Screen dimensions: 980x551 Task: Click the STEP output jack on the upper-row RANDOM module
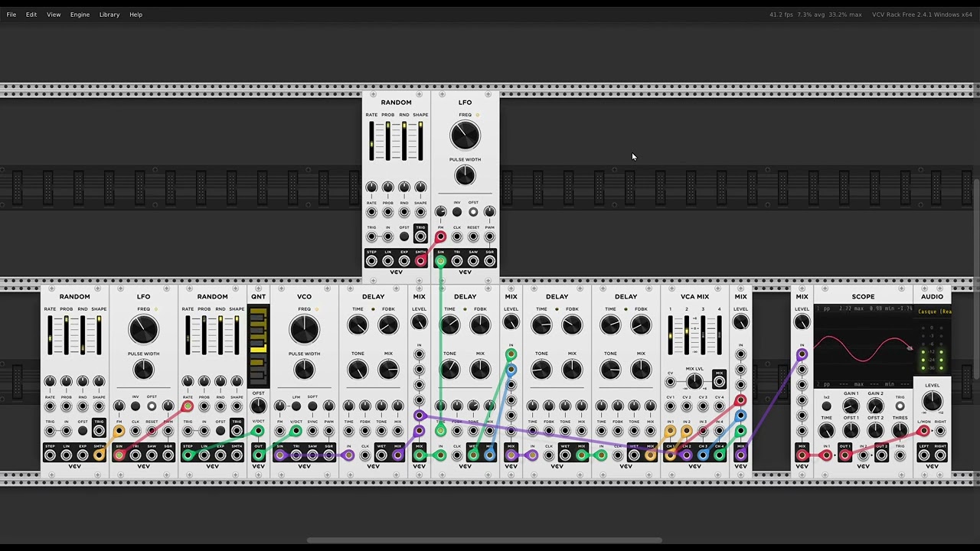(371, 261)
